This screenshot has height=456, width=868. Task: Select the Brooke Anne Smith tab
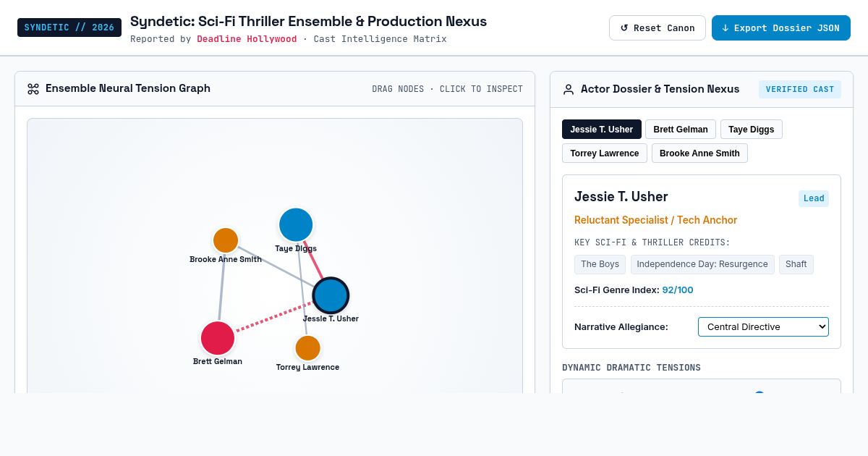point(699,153)
